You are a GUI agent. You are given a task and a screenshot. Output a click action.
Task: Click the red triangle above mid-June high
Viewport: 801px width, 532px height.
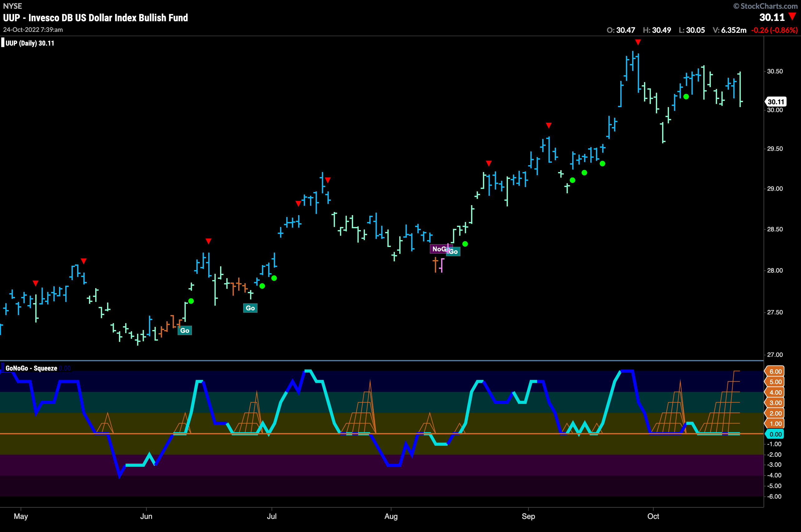(x=209, y=241)
